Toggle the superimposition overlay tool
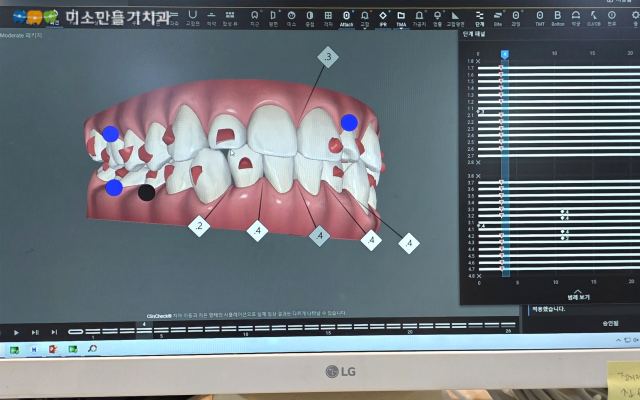Viewport: 640px width, 400px height. (310, 16)
